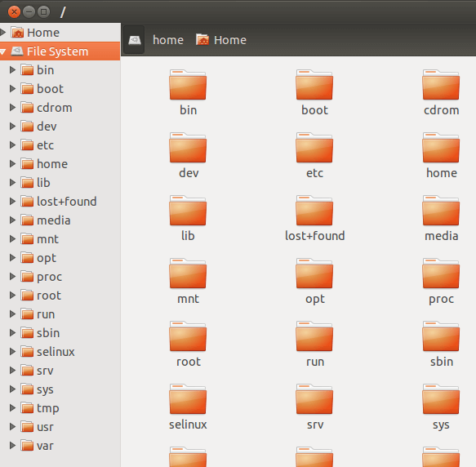
Task: Select the tmp entry in sidebar tree
Action: [47, 408]
